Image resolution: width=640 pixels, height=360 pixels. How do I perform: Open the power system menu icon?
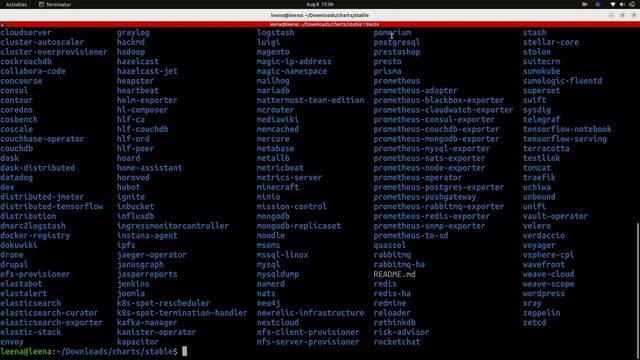tap(632, 4)
